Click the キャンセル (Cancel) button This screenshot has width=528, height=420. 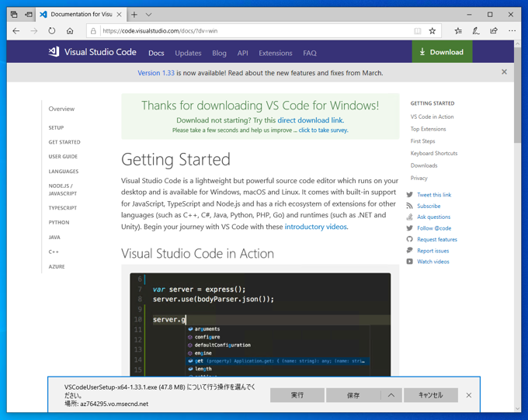click(431, 395)
